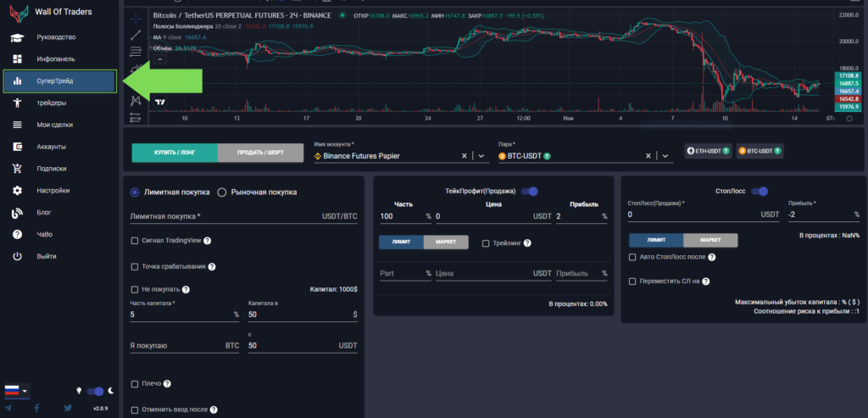The width and height of the screenshot is (868, 418).
Task: Click the Wall Of Traders logo
Action: [17, 12]
